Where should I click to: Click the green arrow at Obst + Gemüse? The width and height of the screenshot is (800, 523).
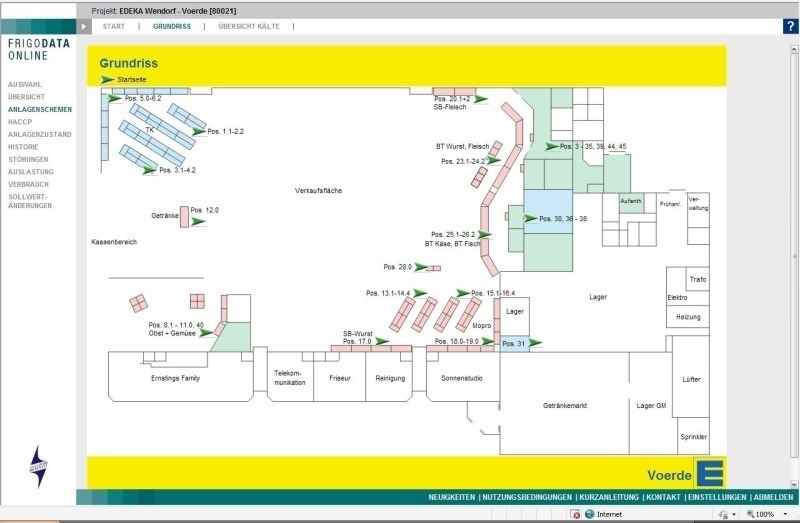pyautogui.click(x=206, y=333)
